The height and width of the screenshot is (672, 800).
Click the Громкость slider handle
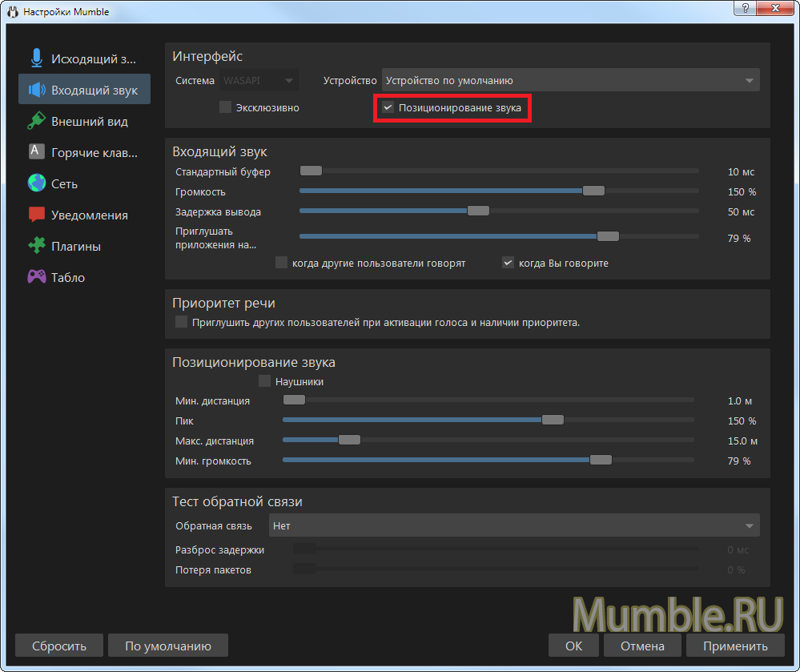click(593, 191)
